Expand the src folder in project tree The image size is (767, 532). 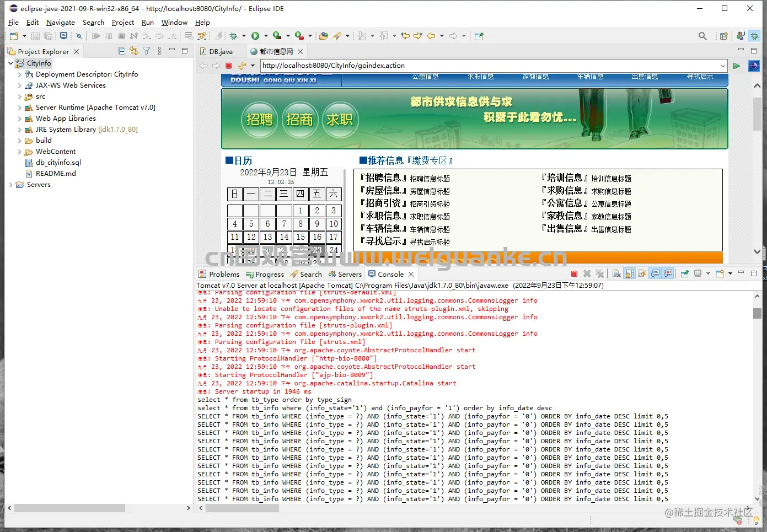(x=20, y=96)
